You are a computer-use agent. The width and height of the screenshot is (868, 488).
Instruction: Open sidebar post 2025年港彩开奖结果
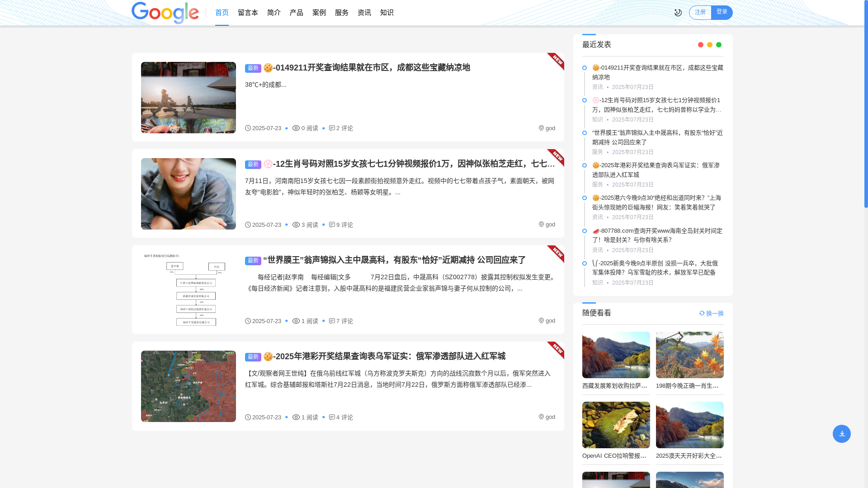[658, 170]
